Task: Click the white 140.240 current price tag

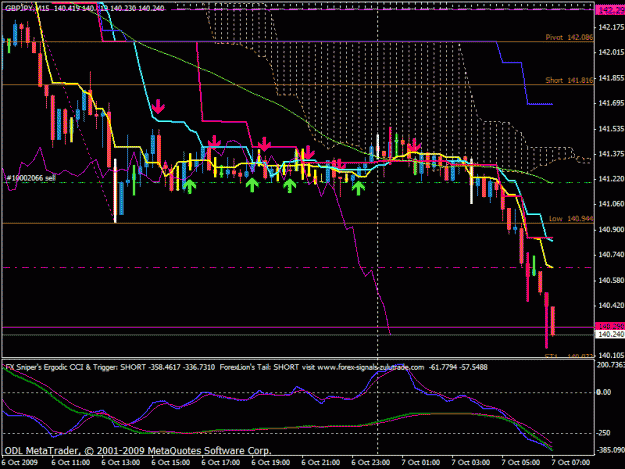Action: tap(610, 334)
